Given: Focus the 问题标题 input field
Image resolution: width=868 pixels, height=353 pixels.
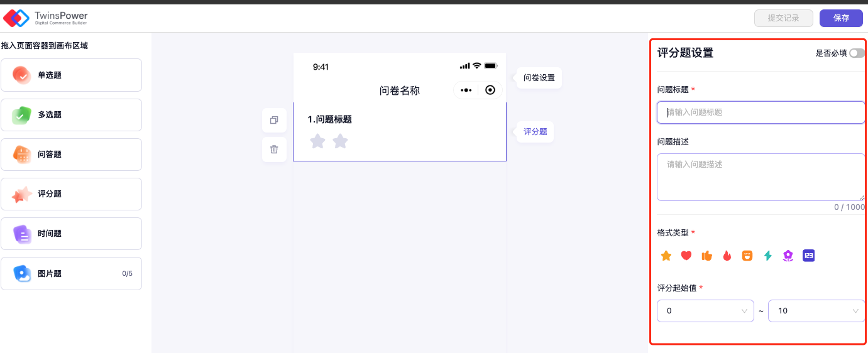Looking at the screenshot, I should 761,112.
